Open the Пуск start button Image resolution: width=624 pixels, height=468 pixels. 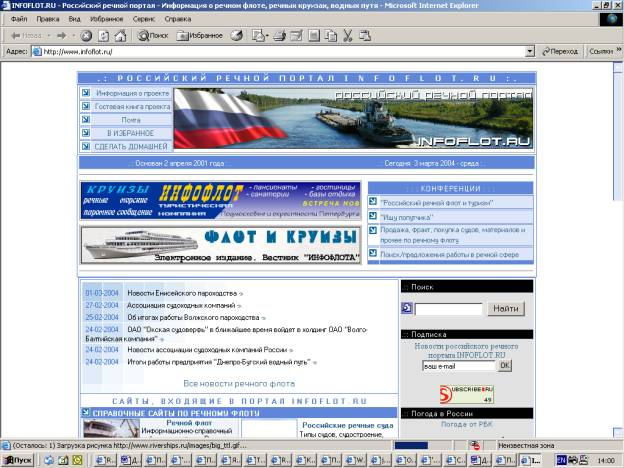[x=18, y=460]
